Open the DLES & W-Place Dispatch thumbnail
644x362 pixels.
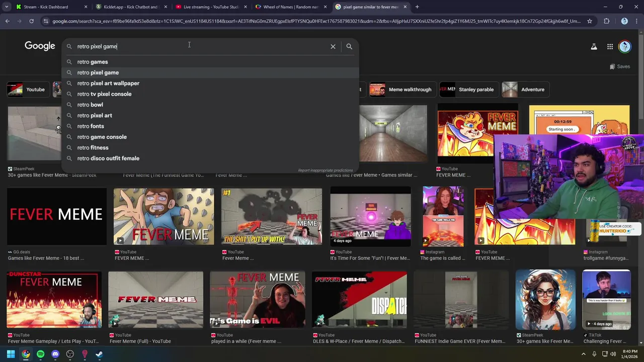(x=359, y=300)
